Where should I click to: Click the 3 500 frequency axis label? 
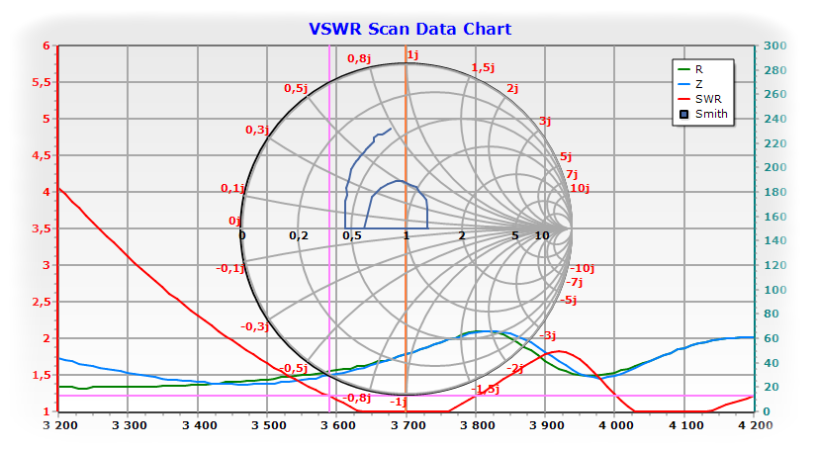coord(269,425)
